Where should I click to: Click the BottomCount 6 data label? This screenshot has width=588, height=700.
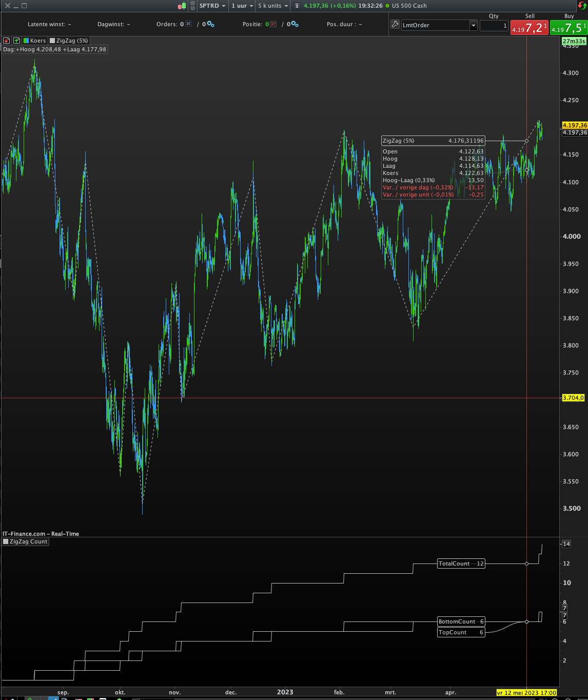[461, 621]
